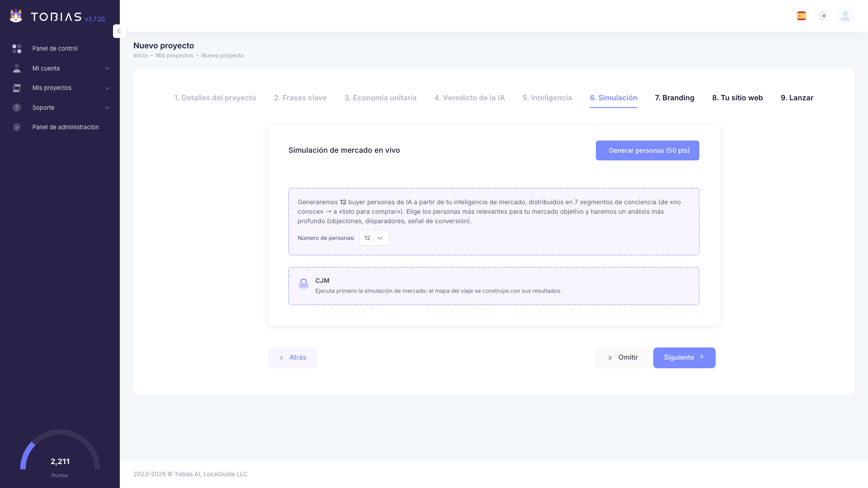Click the TOBIAS brand name text

coord(56,17)
